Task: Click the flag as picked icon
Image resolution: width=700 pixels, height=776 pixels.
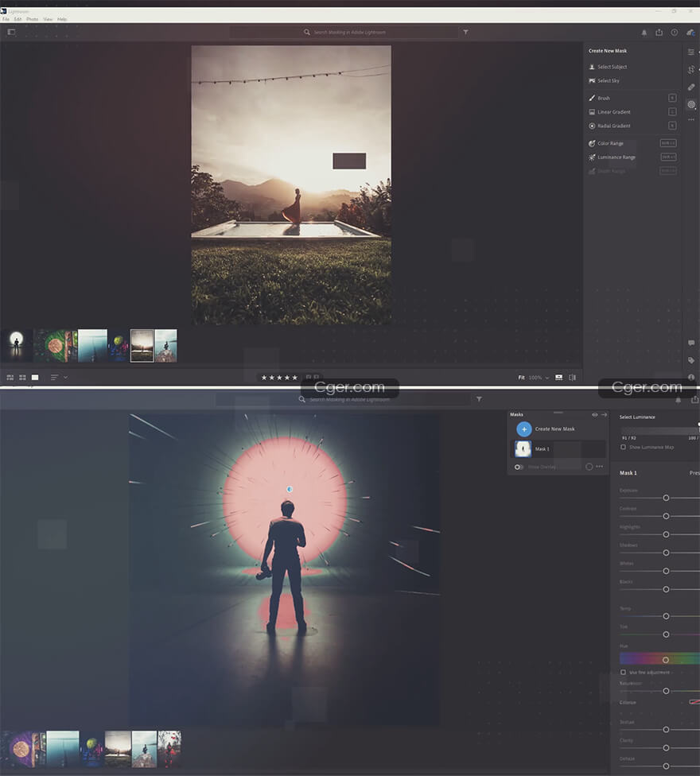Action: pos(309,378)
